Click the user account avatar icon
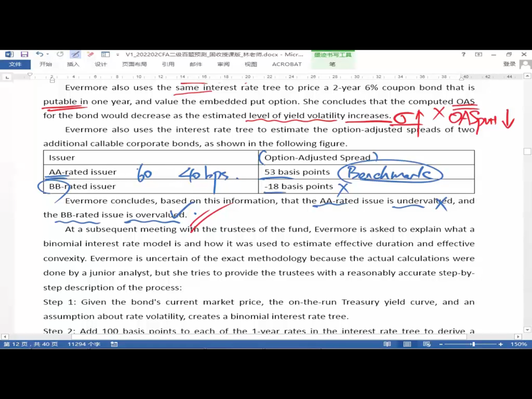This screenshot has width=532, height=399. [525, 64]
